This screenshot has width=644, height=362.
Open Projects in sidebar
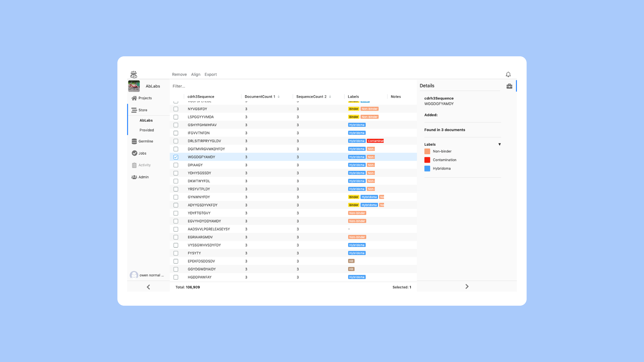point(145,98)
